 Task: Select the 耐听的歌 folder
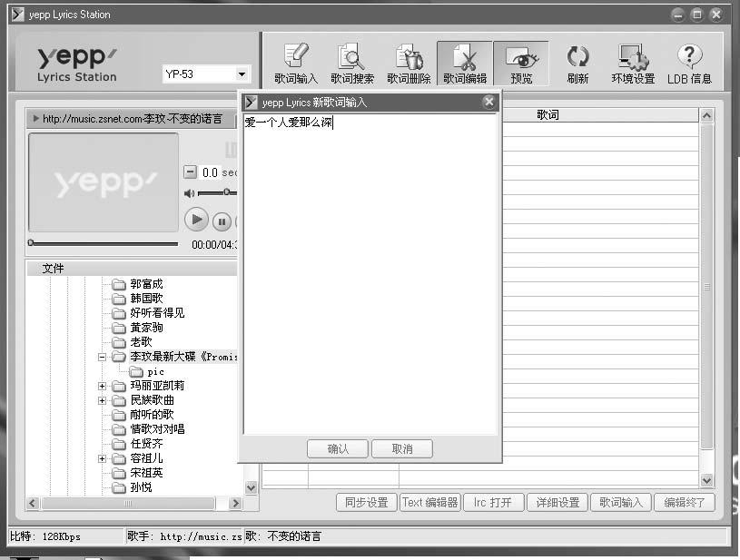pyautogui.click(x=152, y=415)
